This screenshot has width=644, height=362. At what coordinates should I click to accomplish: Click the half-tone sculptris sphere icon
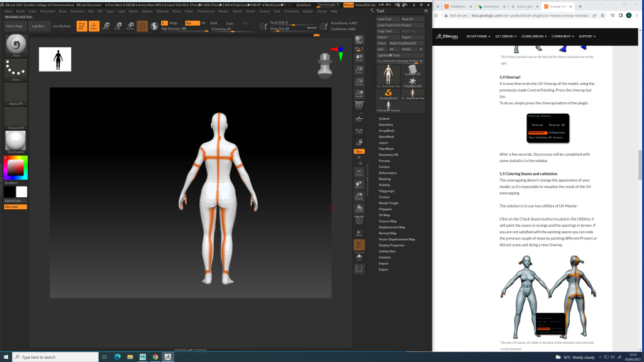pos(155,26)
